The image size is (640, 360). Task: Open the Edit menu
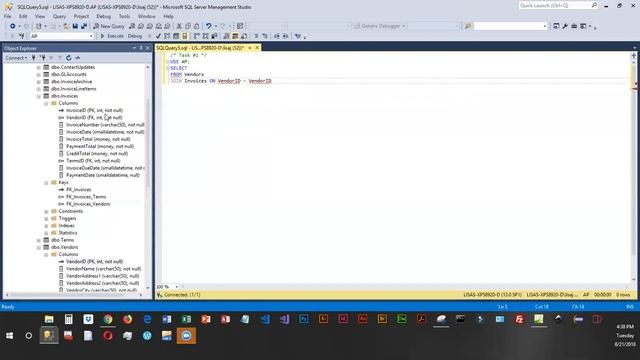point(23,16)
